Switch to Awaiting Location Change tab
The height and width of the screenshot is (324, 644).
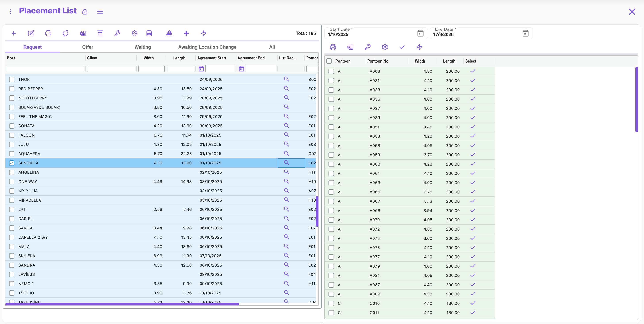click(x=207, y=47)
